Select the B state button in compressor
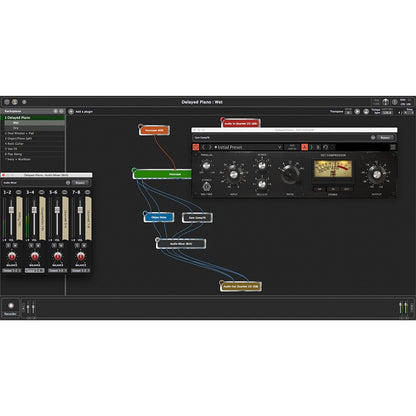The width and height of the screenshot is (416, 416). tap(318, 147)
